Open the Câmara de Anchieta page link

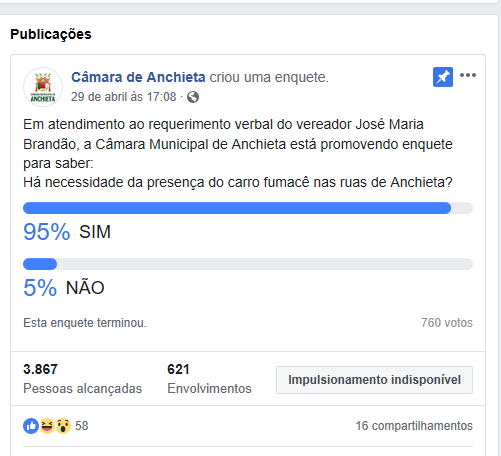[138, 77]
